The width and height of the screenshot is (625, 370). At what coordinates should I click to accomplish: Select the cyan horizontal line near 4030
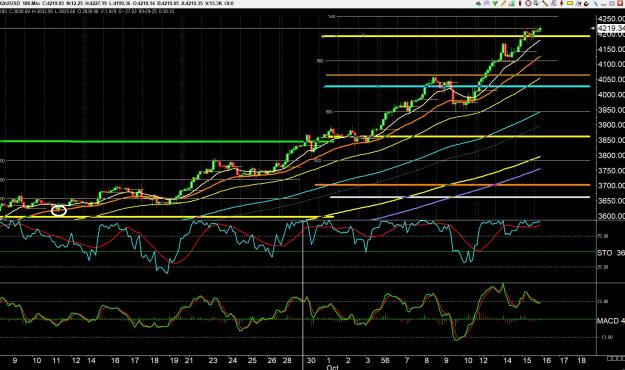[x=457, y=86]
